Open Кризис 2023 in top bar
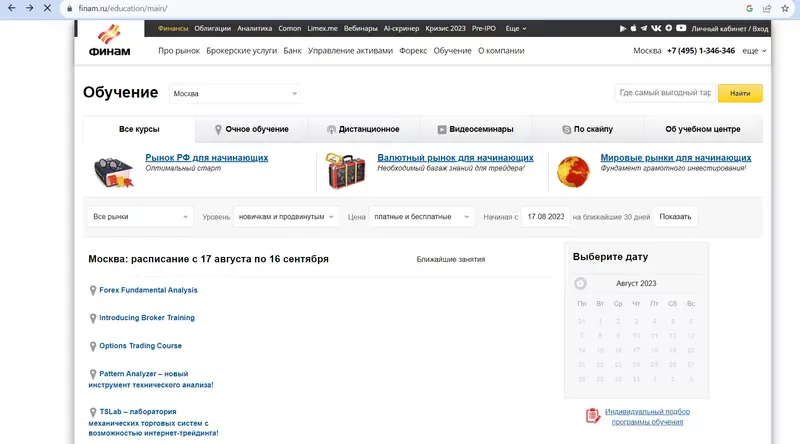800x444 pixels. pyautogui.click(x=445, y=29)
